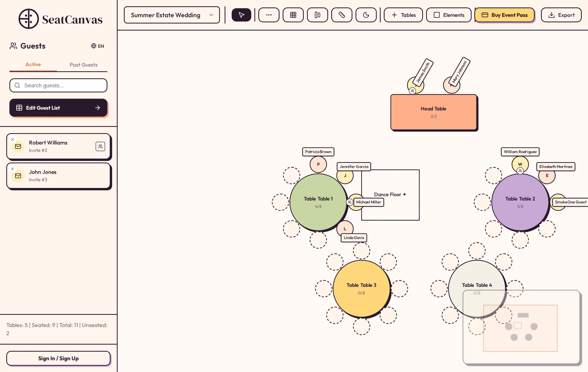588x372 pixels.
Task: Open the Elements menu button
Action: coord(449,15)
